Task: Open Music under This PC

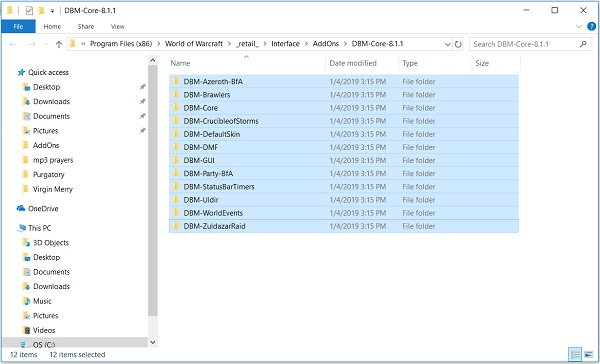Action: click(42, 301)
